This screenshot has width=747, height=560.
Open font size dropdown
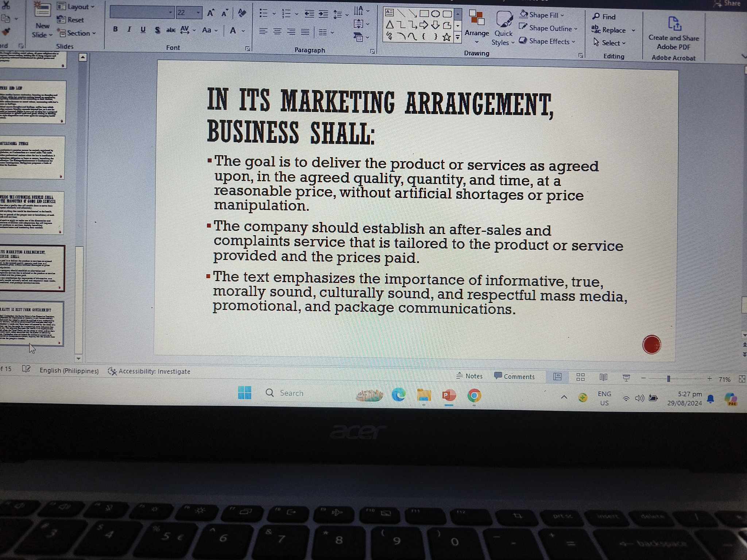198,13
